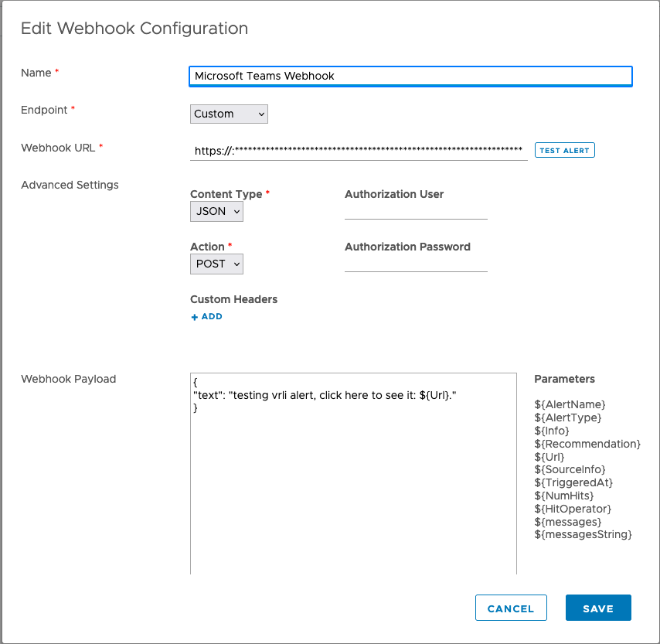Click the ${Url} parameter in Parameters list
This screenshot has height=644, width=660.
point(549,457)
